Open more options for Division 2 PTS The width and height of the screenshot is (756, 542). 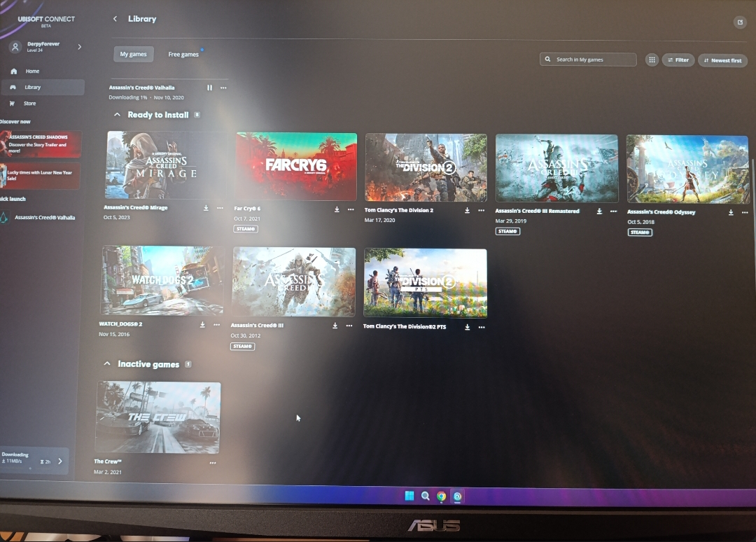point(481,327)
